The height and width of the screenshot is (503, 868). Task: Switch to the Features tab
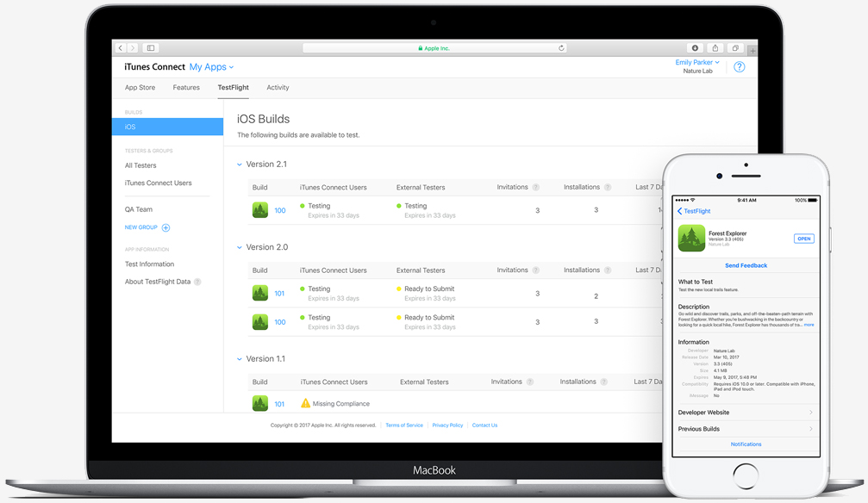coord(186,88)
